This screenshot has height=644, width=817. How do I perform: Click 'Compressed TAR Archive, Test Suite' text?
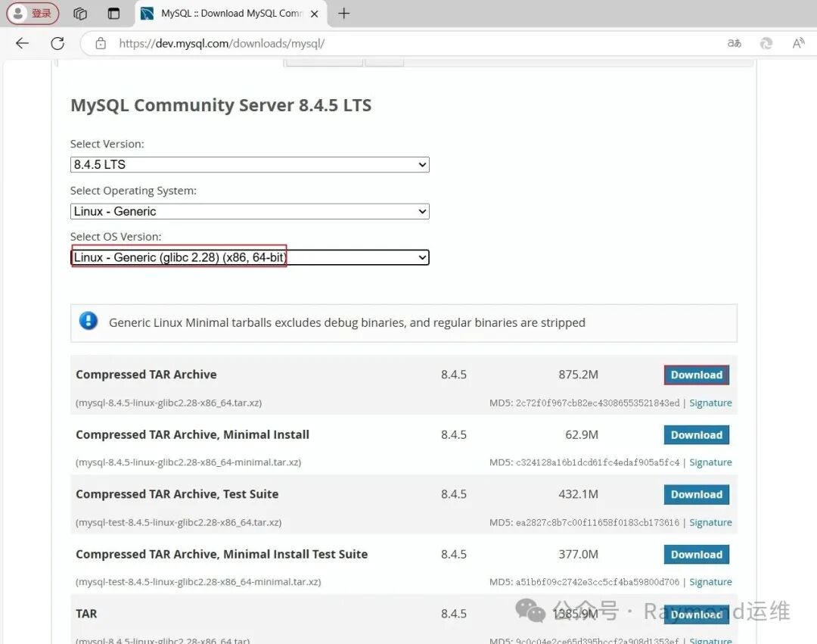pyautogui.click(x=176, y=494)
